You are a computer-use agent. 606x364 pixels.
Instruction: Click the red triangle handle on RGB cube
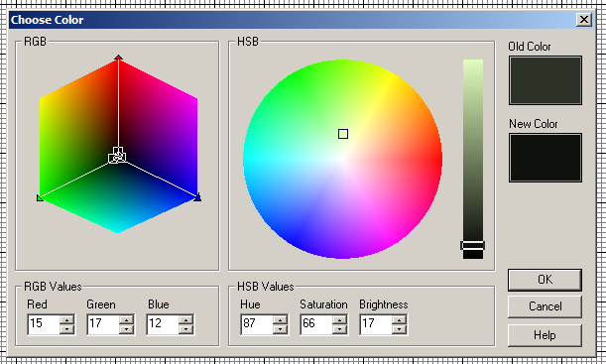coord(118,58)
